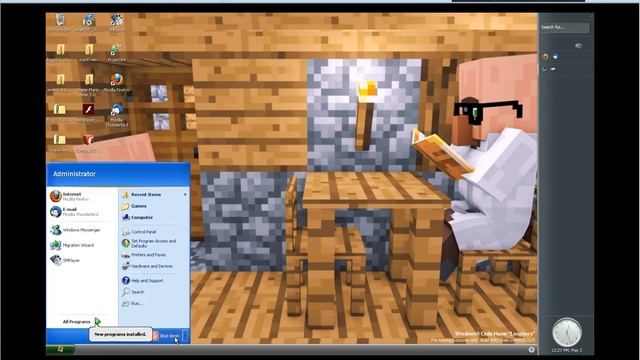Open Recent Items submenu

(154, 195)
